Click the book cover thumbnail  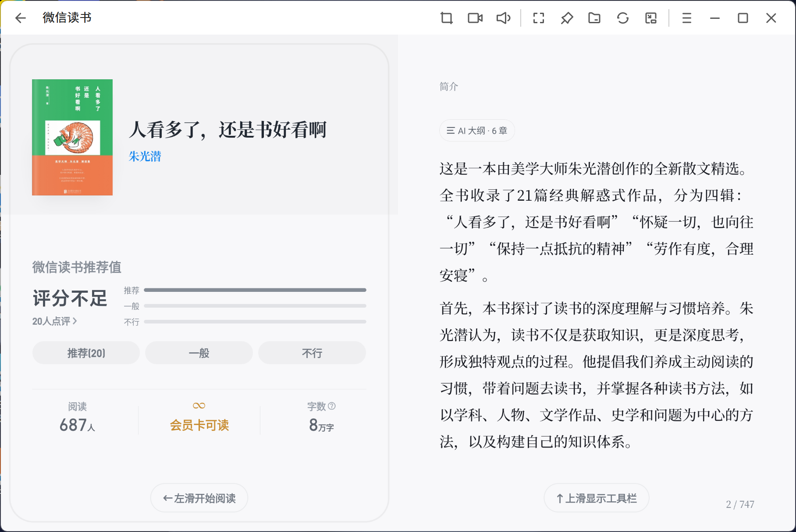72,137
